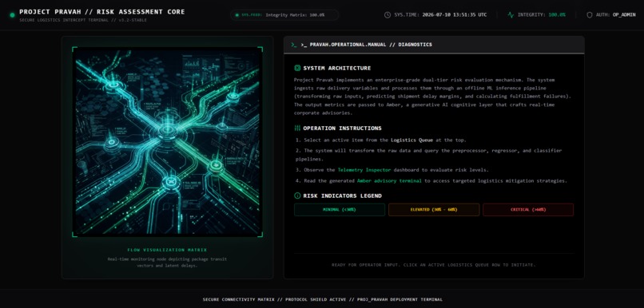Viewport: 644px width, 308px height.
Task: Click the OPERATION INSTRUCTIONS heading
Action: (342, 128)
